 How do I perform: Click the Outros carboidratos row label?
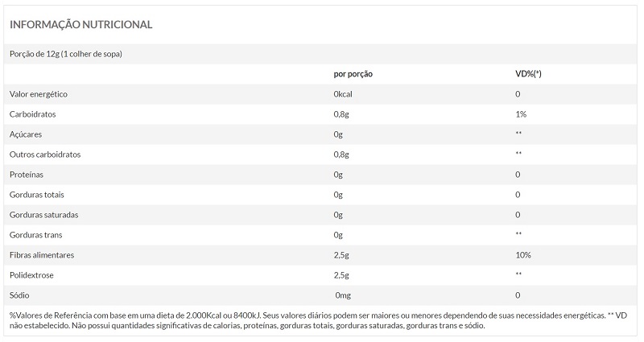(45, 155)
